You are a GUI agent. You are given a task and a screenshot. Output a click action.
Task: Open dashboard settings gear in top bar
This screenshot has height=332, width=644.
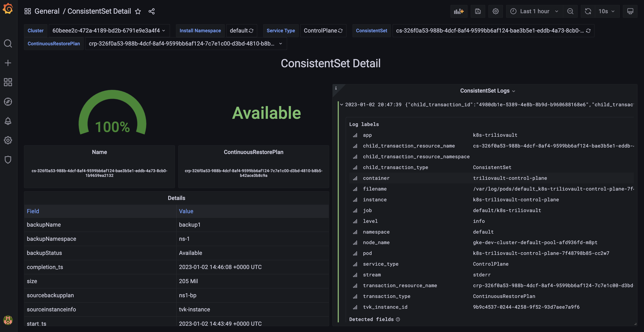pos(496,11)
